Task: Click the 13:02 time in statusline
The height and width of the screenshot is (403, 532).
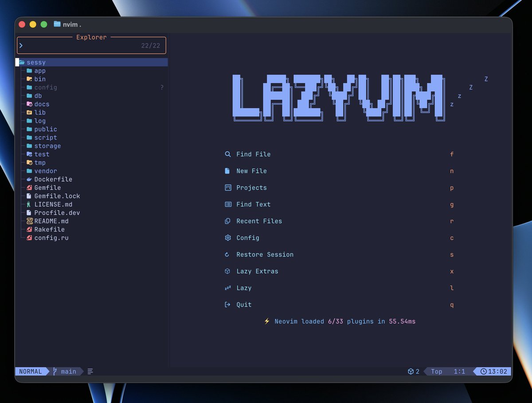Action: click(x=498, y=371)
